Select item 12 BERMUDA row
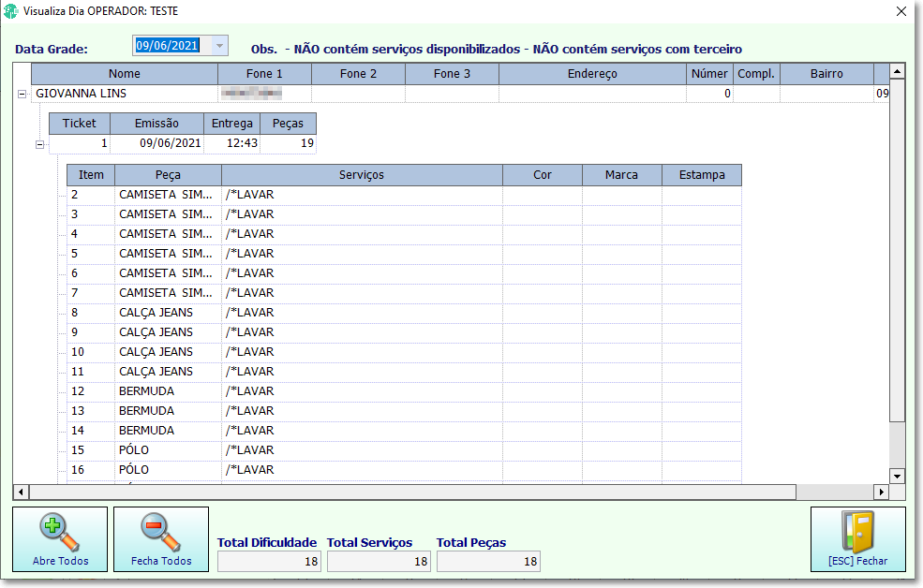 coord(404,391)
